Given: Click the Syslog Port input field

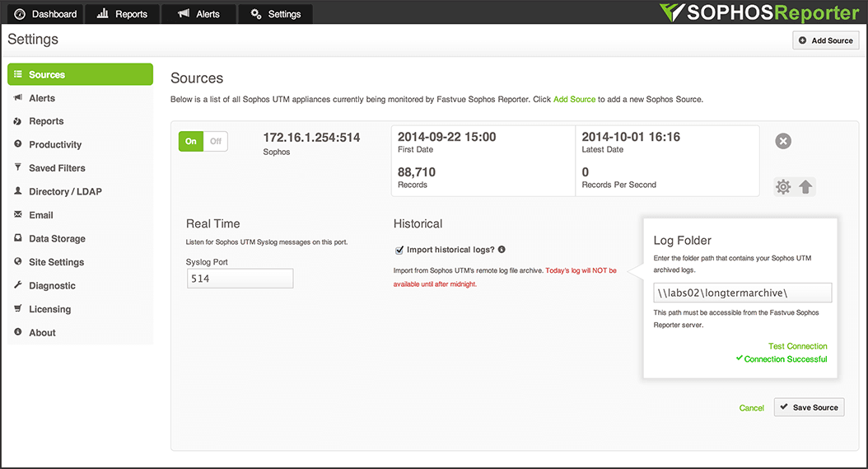Looking at the screenshot, I should pyautogui.click(x=240, y=279).
